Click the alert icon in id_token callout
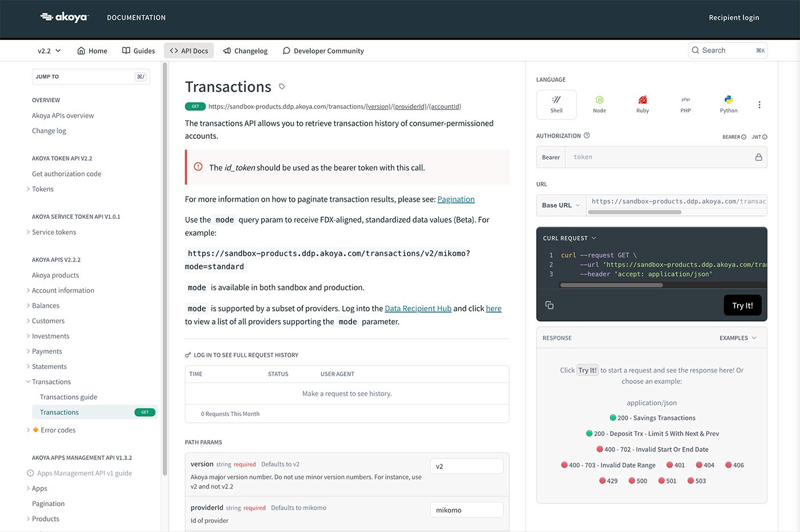 point(198,167)
